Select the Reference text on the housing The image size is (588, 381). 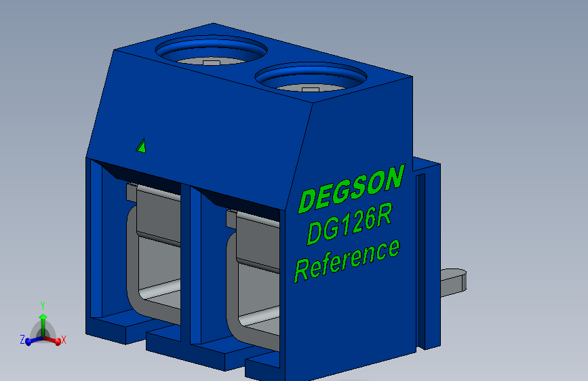[x=347, y=260]
